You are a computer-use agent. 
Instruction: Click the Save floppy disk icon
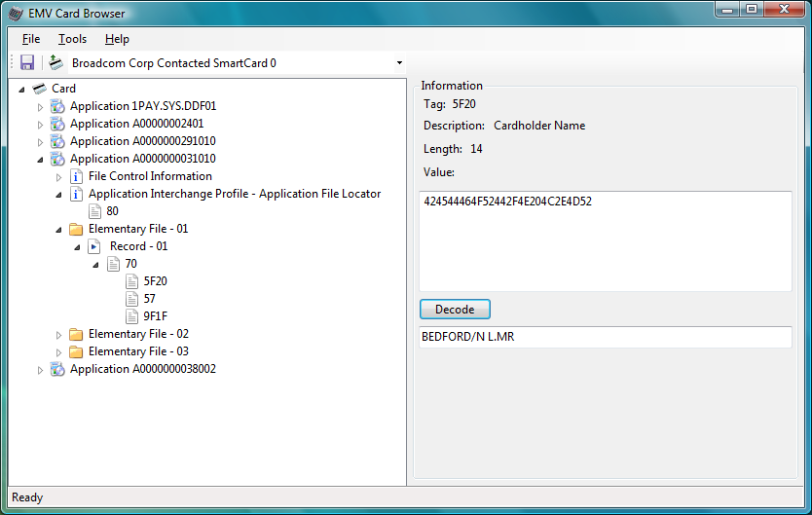tap(27, 62)
